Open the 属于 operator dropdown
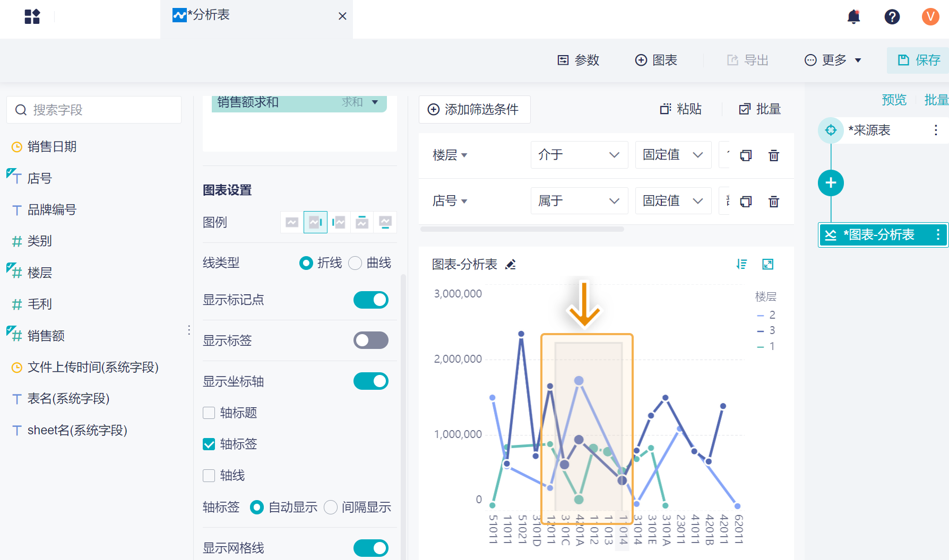Viewport: 949px width, 560px height. pyautogui.click(x=580, y=200)
